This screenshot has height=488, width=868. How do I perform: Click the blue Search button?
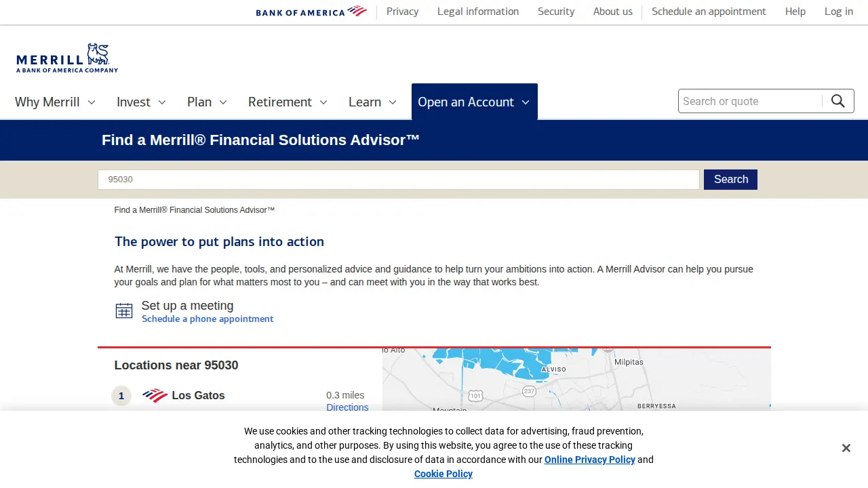click(x=730, y=180)
